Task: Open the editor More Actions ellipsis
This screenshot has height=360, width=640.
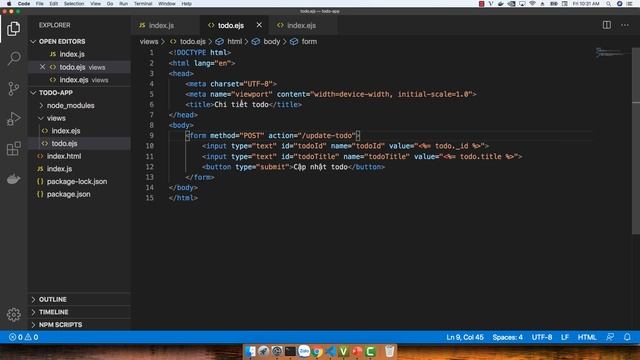Action: (x=625, y=25)
